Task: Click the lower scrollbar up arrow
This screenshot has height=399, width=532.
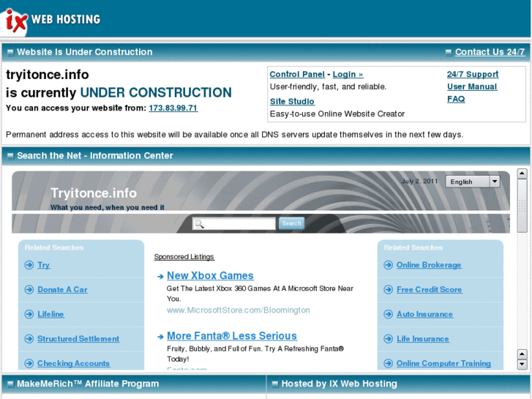Action: 522,354
